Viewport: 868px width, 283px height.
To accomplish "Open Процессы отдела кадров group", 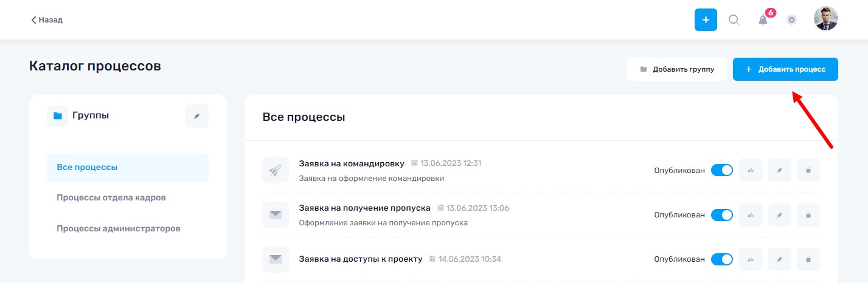I will [x=111, y=198].
